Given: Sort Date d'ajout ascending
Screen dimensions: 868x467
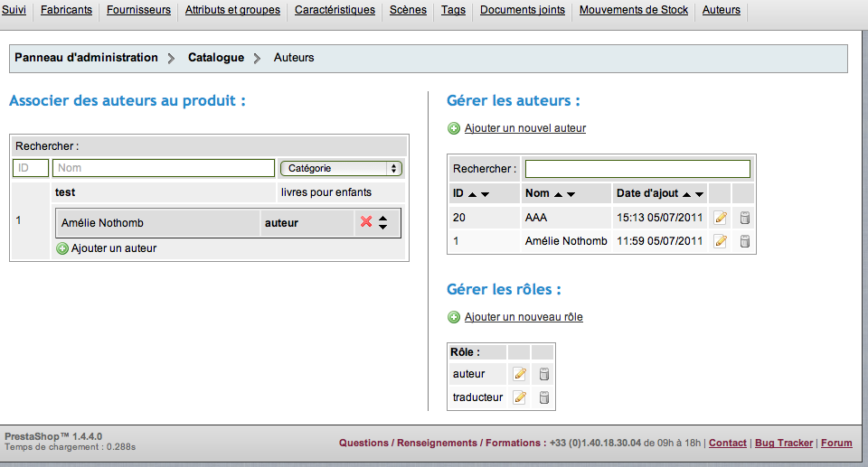Looking at the screenshot, I should (686, 194).
